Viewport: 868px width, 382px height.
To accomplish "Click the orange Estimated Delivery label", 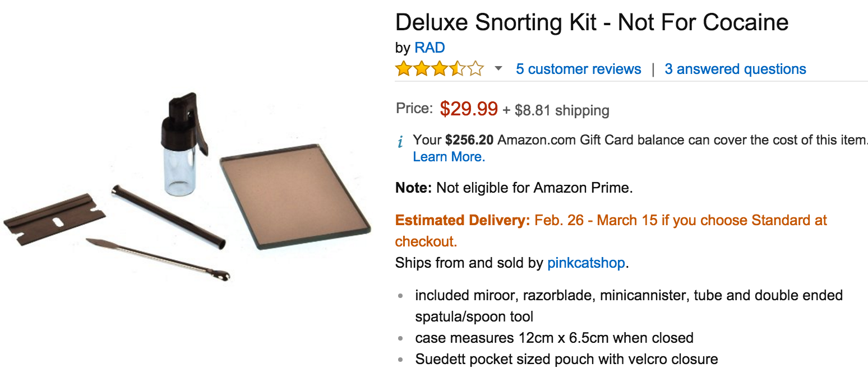I will pyautogui.click(x=463, y=220).
